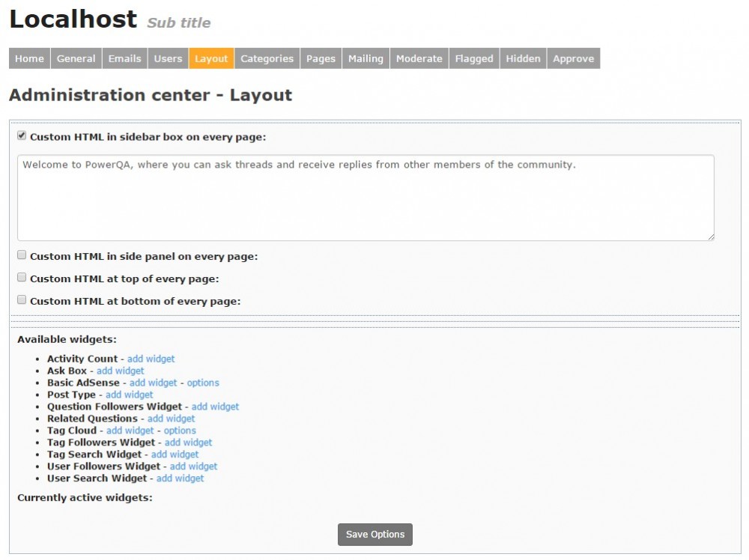Click inside the sidebar custom HTML textarea
The image size is (749, 560).
point(365,198)
